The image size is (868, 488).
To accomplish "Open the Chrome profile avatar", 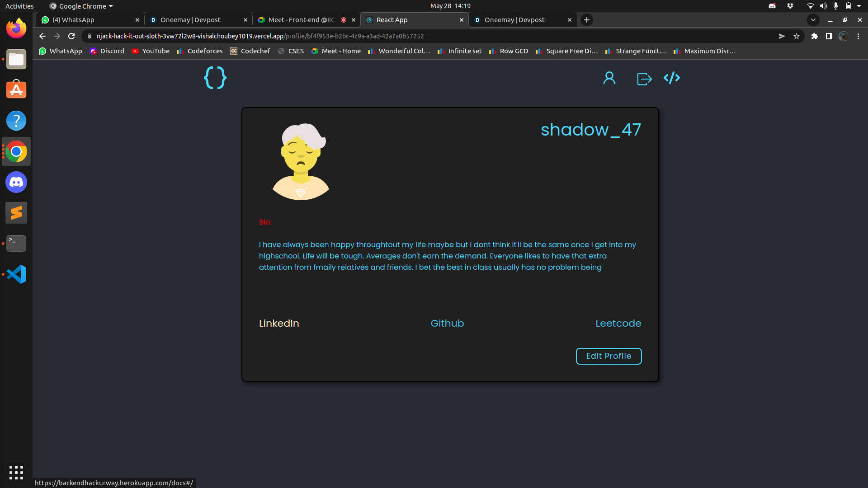I will [844, 36].
